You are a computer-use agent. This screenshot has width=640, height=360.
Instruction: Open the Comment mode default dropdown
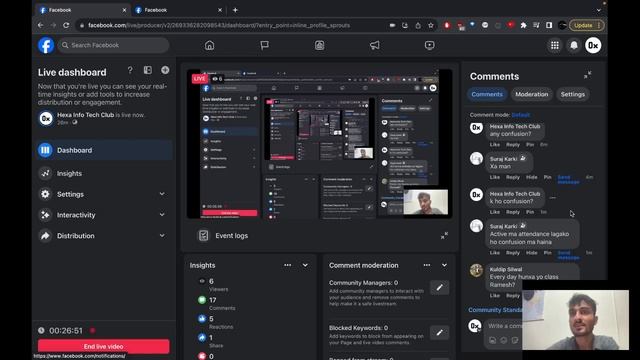[x=521, y=115]
